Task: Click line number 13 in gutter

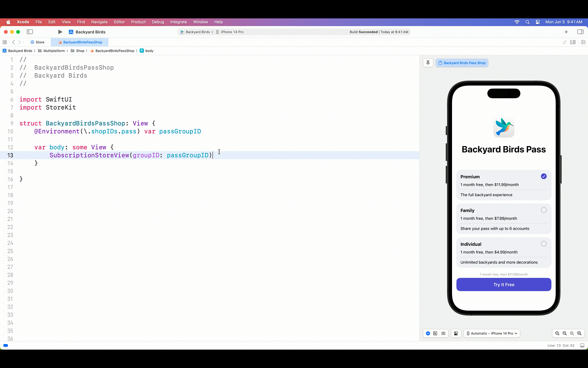Action: (x=10, y=155)
